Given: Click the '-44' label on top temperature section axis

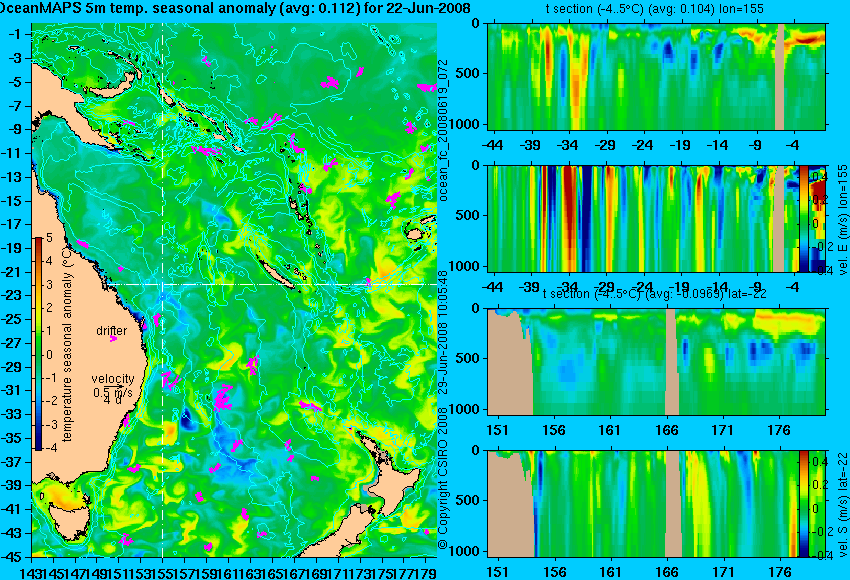Looking at the screenshot, I should (493, 145).
